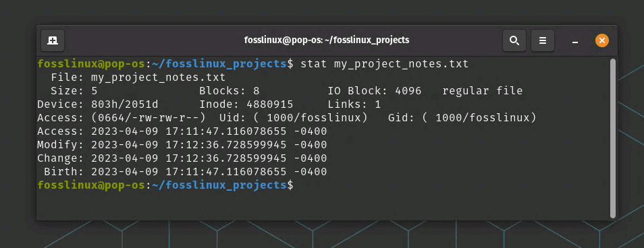This screenshot has width=644, height=248.
Task: Click the File: my_project_notes.txt line
Action: coord(138,77)
